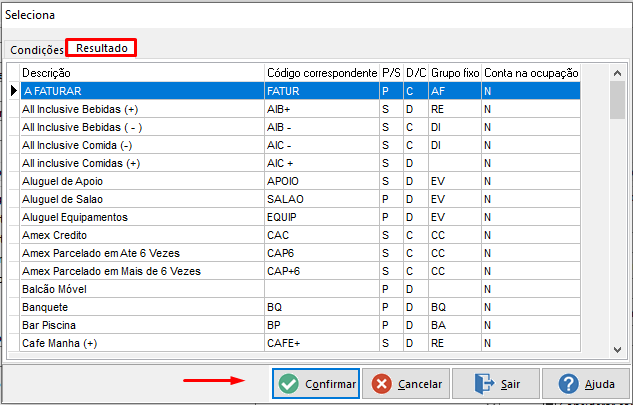633x405 pixels.
Task: Select All Inclusive Bebidas ( - ) row
Action: [300, 127]
